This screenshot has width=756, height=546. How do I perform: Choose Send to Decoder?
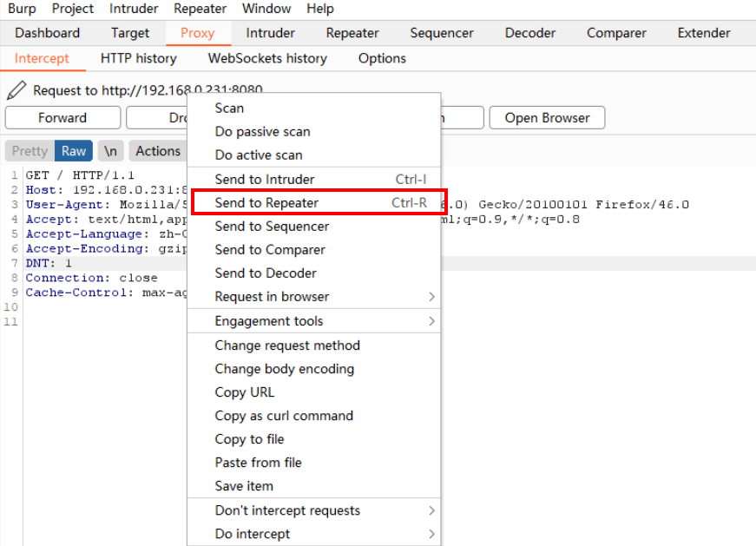click(x=314, y=273)
